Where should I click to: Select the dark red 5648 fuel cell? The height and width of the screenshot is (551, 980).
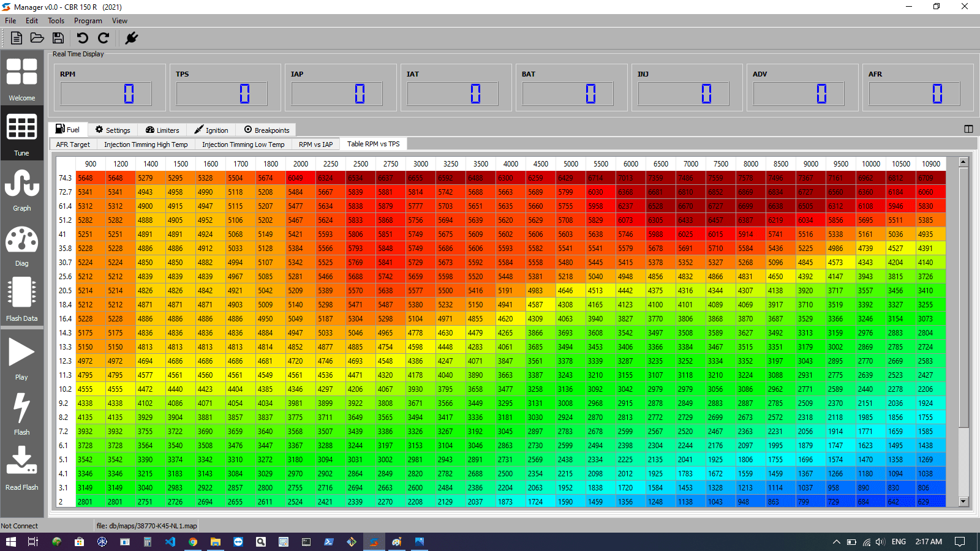click(x=90, y=178)
